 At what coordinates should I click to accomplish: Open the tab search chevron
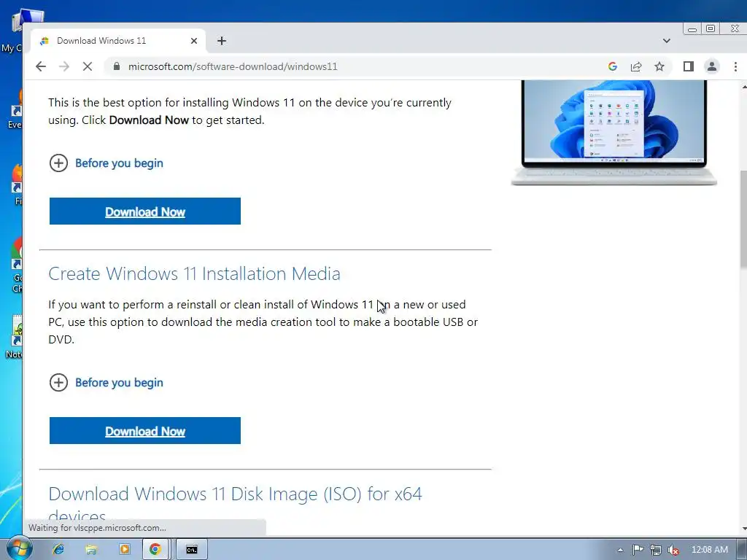(667, 41)
